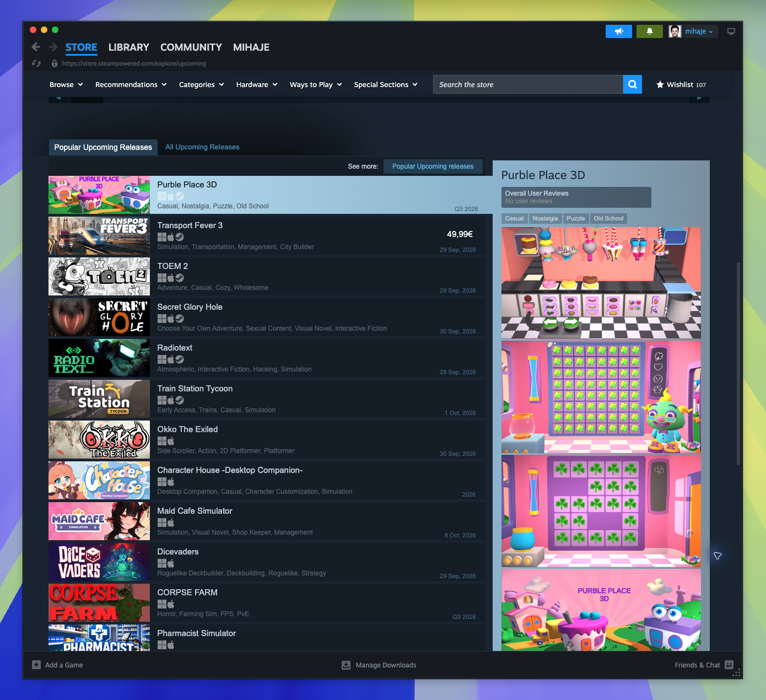Viewport: 766px width, 700px height.
Task: Click Overall User Reviews box
Action: 576,197
